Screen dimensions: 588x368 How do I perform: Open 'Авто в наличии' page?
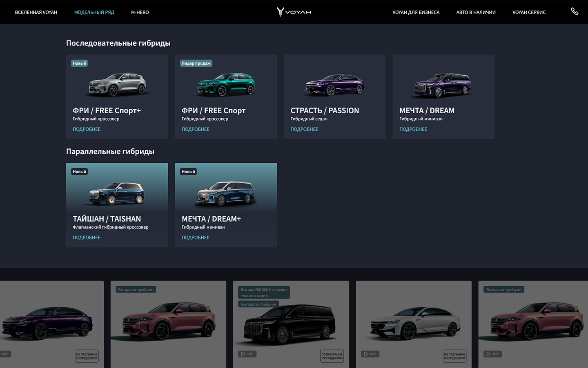476,12
